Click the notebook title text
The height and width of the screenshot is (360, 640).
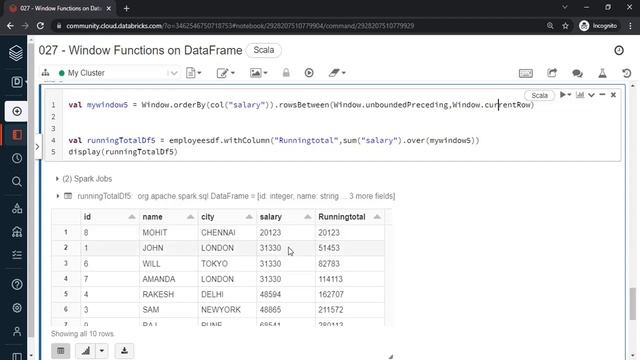click(140, 50)
